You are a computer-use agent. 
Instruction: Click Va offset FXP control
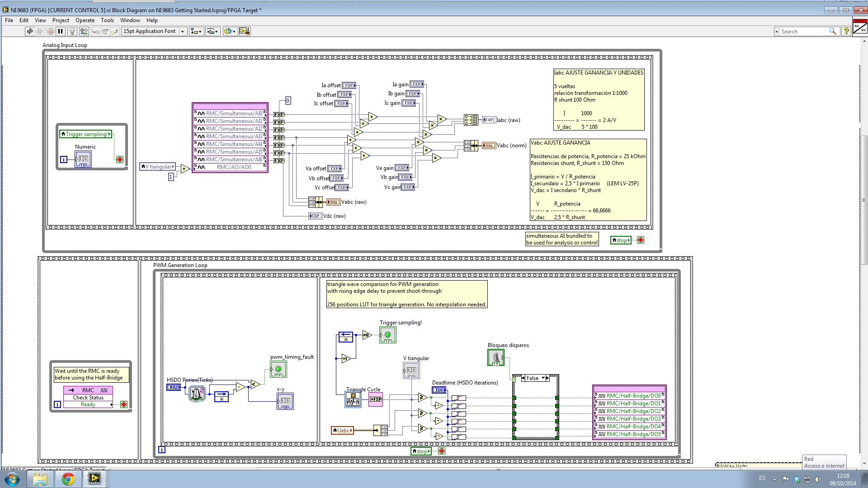pyautogui.click(x=335, y=169)
